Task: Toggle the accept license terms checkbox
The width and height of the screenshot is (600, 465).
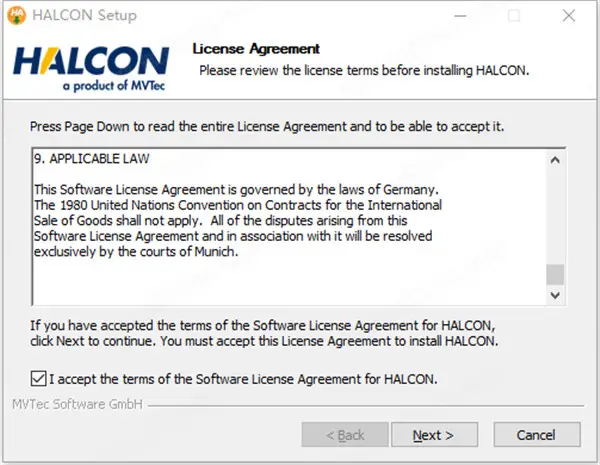Action: [38, 379]
